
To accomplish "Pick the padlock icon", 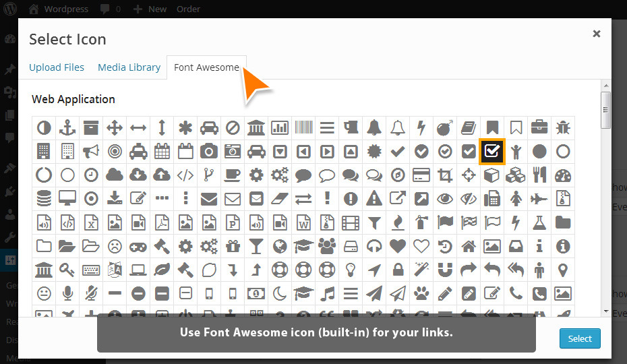I will click(x=398, y=270).
